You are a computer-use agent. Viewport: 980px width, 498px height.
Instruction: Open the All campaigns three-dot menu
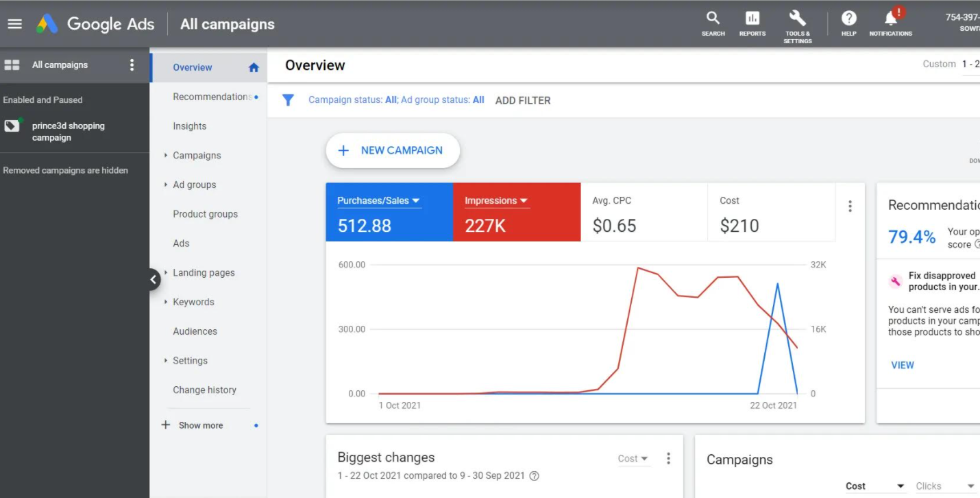[132, 65]
